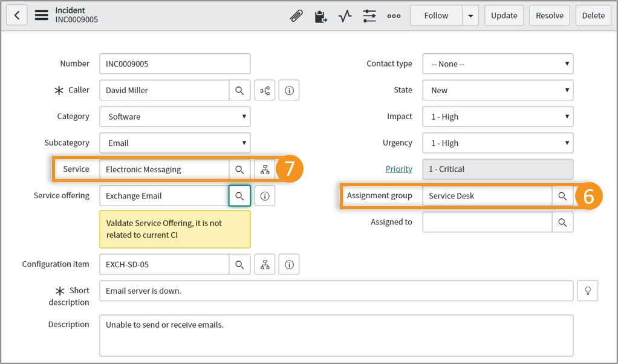Viewport: 618px width, 364px height.
Task: Open more options ellipsis menu
Action: click(394, 16)
